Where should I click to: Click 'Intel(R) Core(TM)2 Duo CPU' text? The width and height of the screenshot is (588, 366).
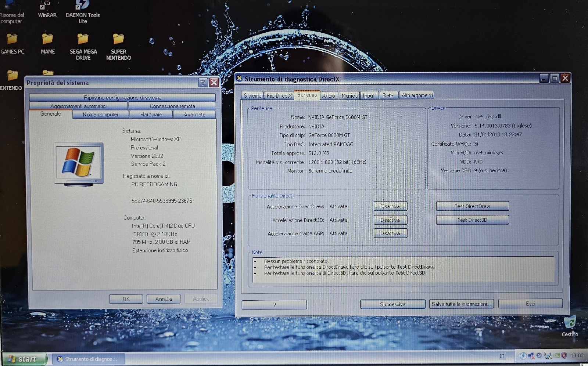[163, 226]
